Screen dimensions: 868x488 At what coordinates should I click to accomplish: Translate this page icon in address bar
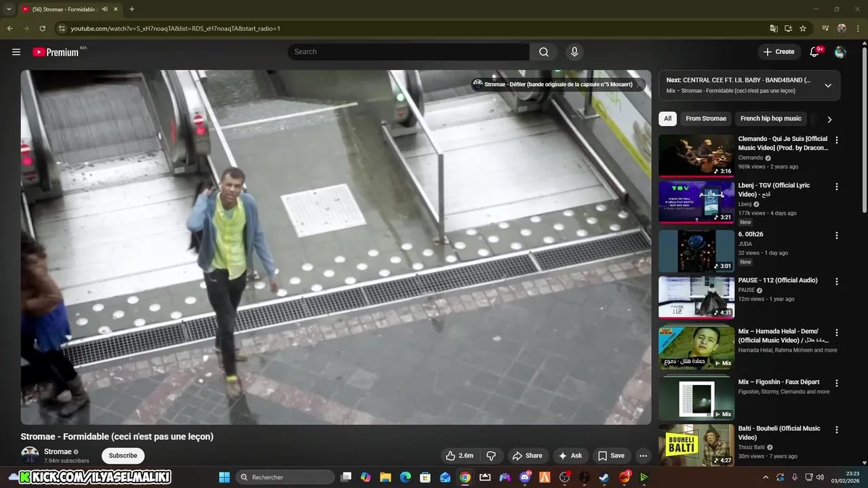(x=773, y=28)
